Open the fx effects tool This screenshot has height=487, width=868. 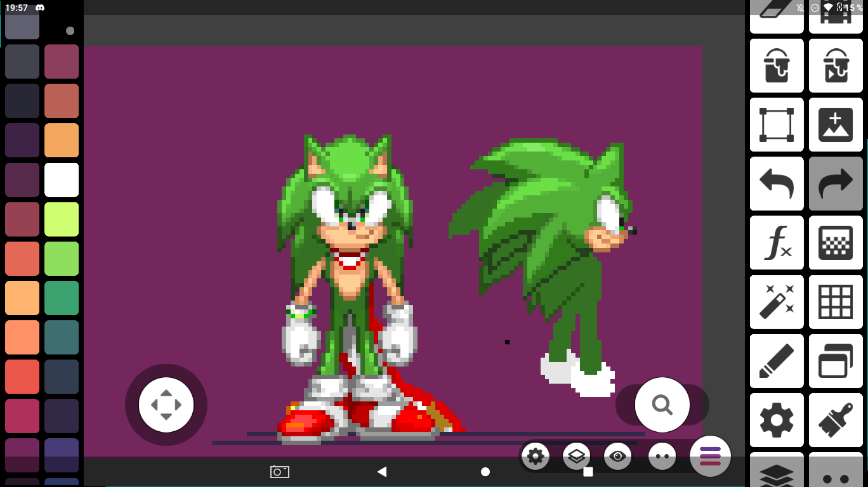pos(777,242)
